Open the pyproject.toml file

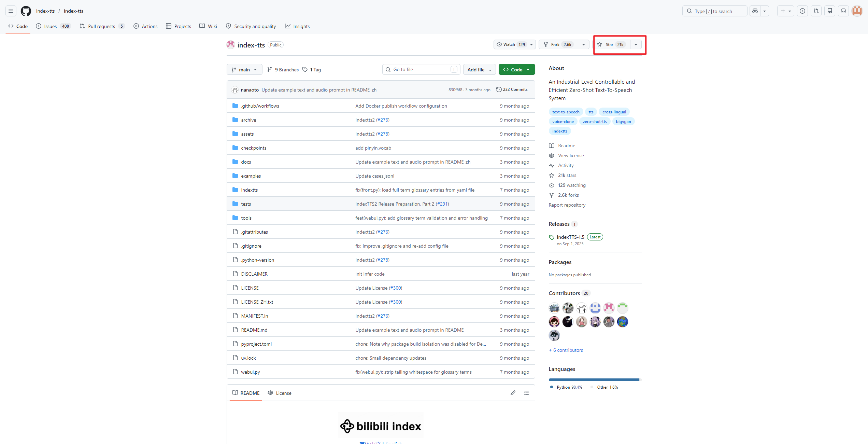coord(256,344)
